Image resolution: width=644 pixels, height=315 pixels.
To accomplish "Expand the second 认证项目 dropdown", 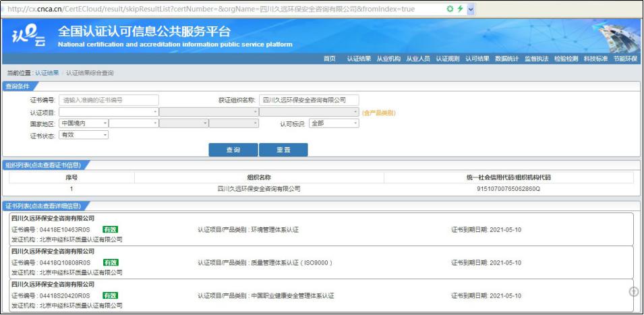I will coord(209,112).
